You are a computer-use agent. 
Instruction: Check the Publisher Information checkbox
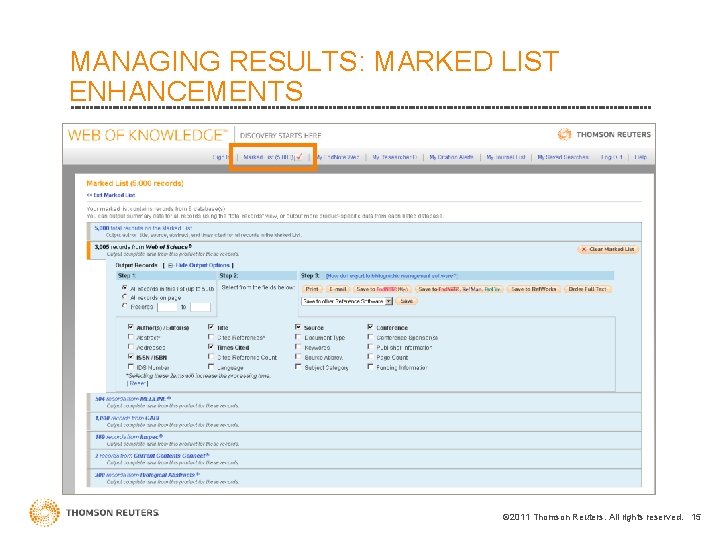point(370,347)
